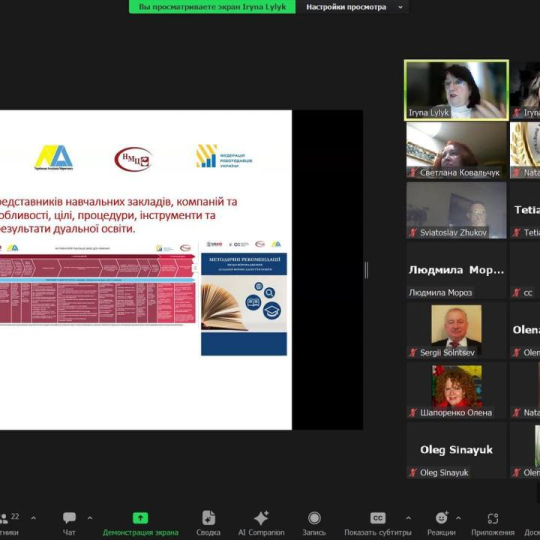Open the Чат chat panel
Viewport: 540px width, 540px height.
[69, 524]
